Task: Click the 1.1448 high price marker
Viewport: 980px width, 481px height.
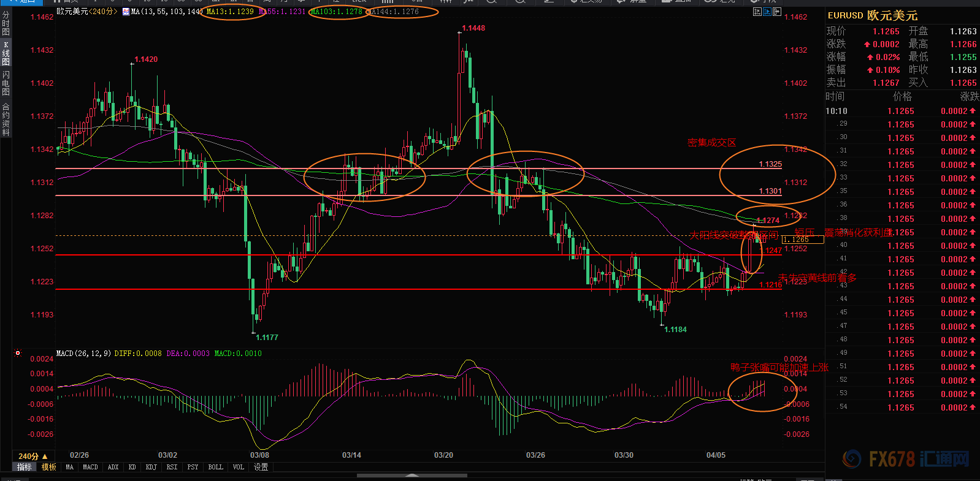Action: [x=473, y=28]
